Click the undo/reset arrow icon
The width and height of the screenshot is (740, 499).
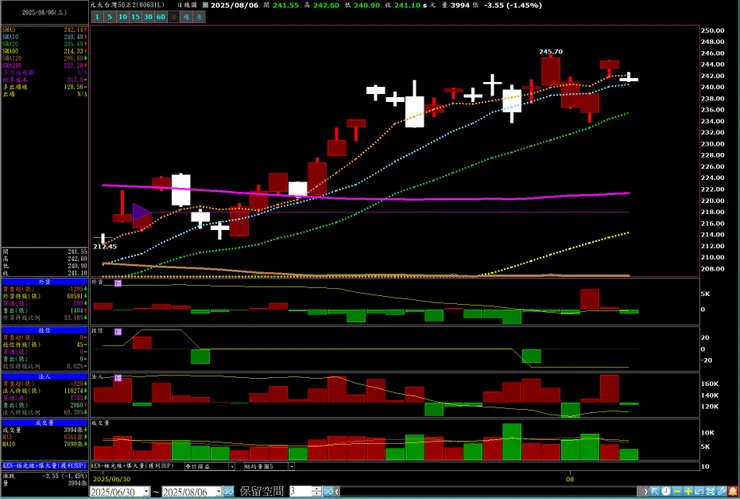click(699, 491)
